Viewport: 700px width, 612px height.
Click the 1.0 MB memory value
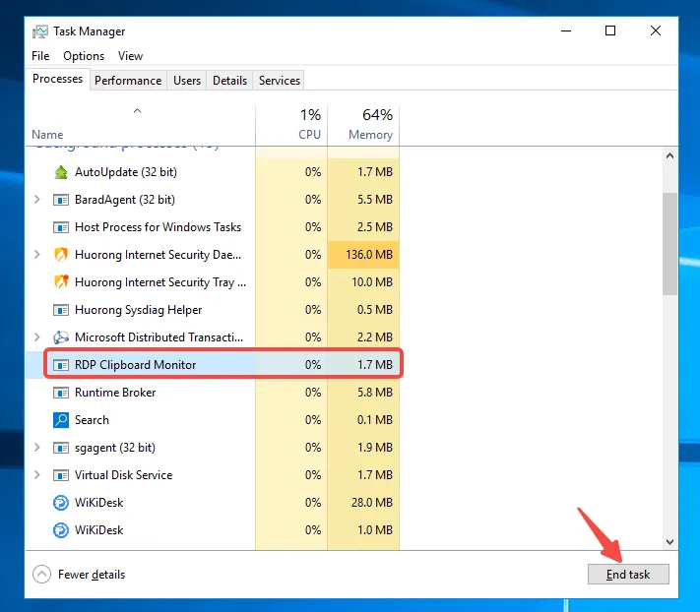point(375,530)
